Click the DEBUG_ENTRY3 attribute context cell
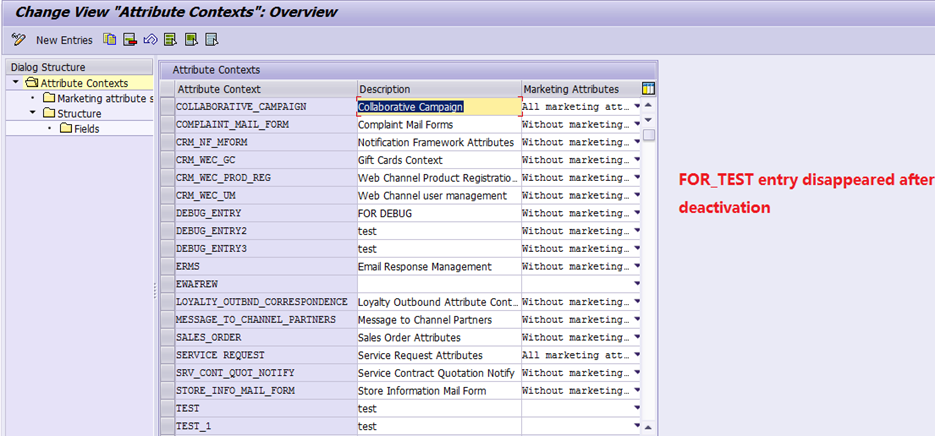The height and width of the screenshot is (436, 935). click(x=266, y=249)
